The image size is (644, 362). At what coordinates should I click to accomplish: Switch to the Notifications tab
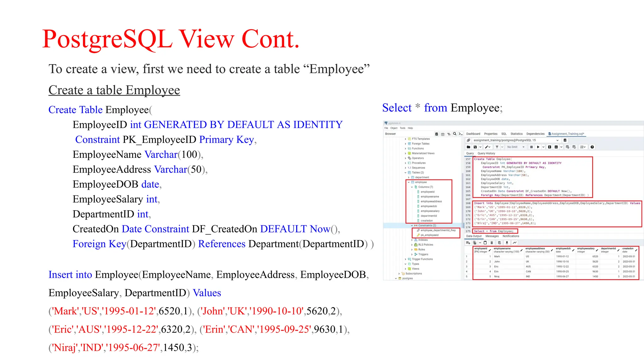coord(511,236)
